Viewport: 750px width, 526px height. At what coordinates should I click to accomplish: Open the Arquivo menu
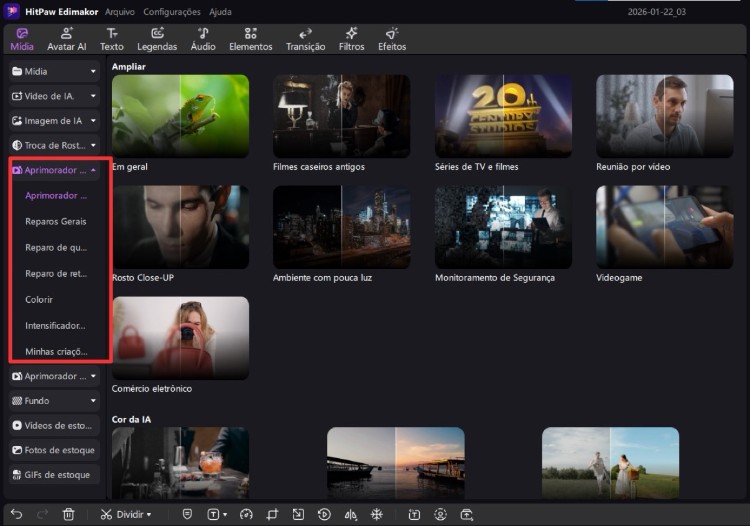point(120,12)
